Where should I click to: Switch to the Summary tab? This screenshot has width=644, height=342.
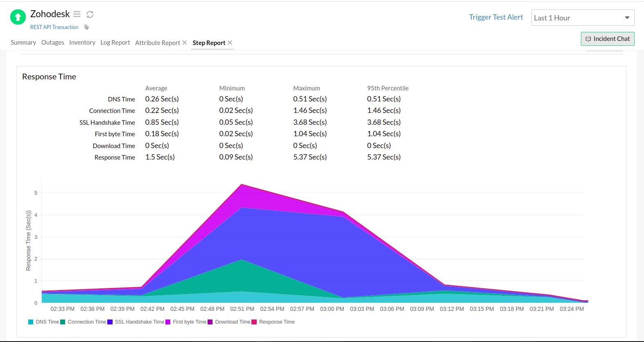tap(23, 43)
